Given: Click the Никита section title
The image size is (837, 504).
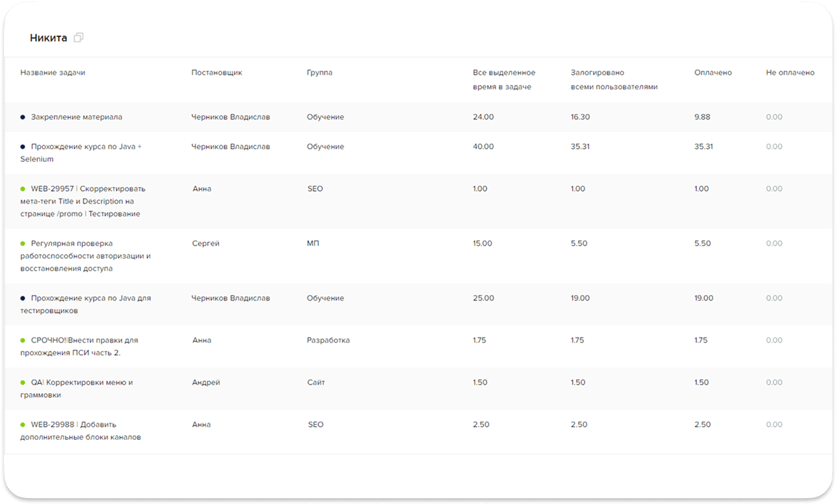Looking at the screenshot, I should [x=48, y=38].
